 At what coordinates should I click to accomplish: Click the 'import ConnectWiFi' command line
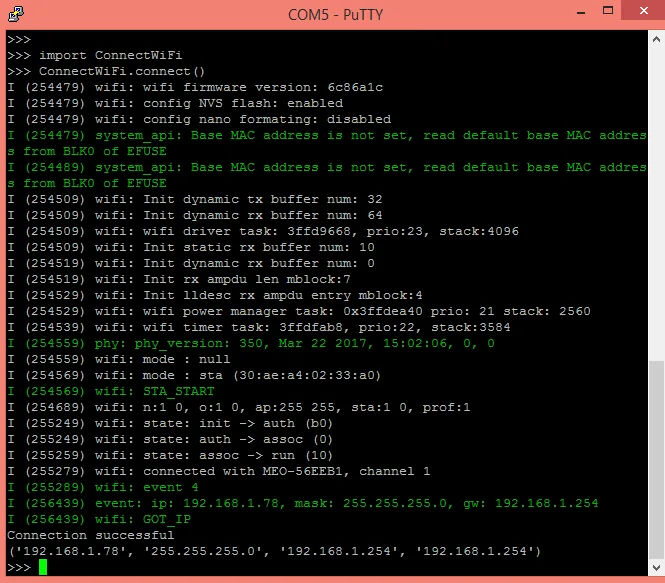tap(95, 56)
